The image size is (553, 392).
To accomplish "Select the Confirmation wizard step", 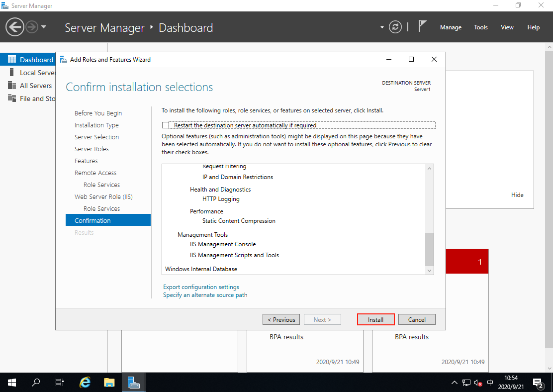I will pyautogui.click(x=108, y=220).
